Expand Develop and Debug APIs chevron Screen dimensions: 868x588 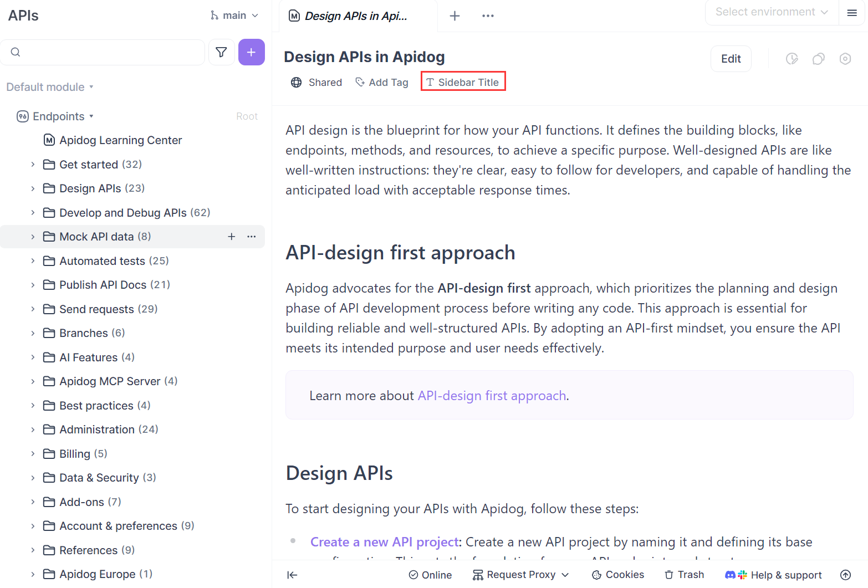[33, 213]
